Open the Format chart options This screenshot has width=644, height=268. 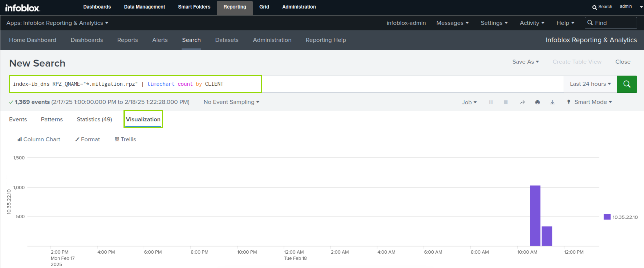click(x=88, y=139)
